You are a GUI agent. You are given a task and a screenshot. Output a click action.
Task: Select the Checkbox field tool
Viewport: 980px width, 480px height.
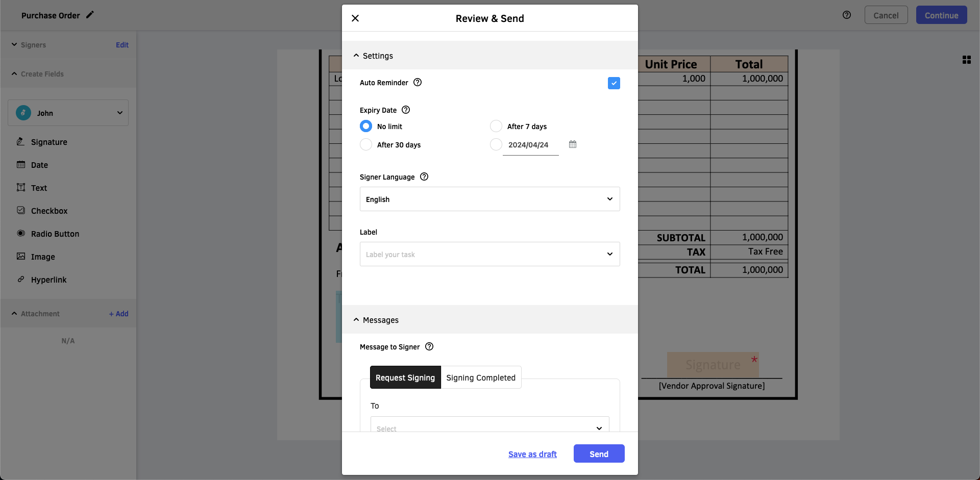pos(48,211)
